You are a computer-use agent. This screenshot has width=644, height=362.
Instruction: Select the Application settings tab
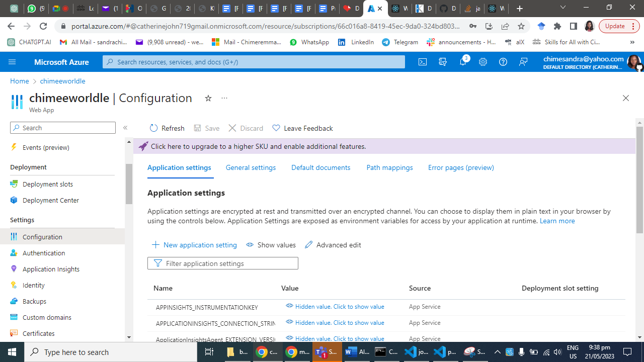179,167
